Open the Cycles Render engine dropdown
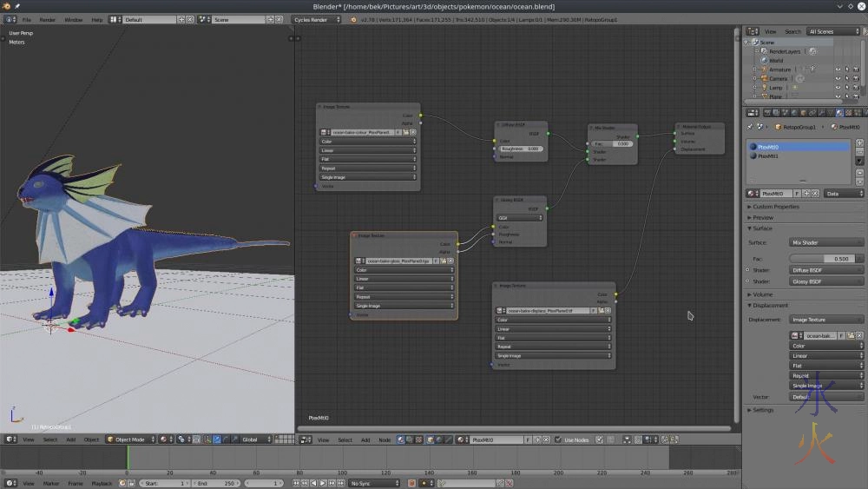Viewport: 868px width, 489px height. click(x=316, y=19)
